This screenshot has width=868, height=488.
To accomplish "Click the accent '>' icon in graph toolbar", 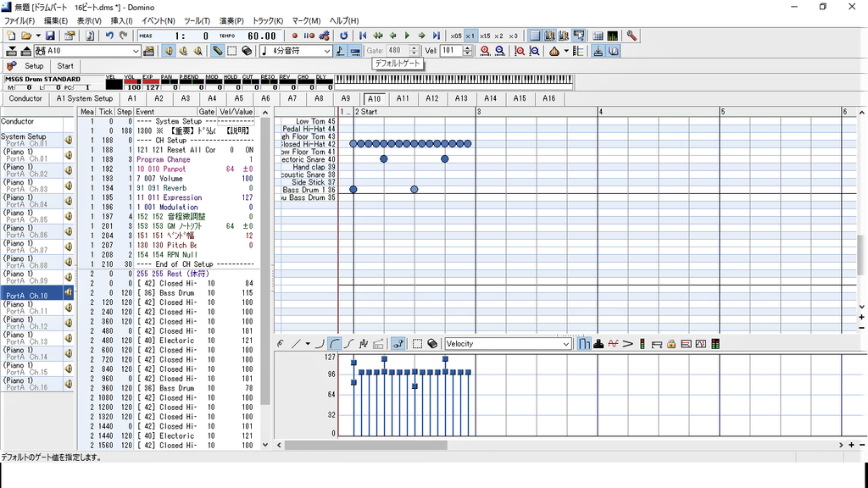I will pyautogui.click(x=627, y=344).
